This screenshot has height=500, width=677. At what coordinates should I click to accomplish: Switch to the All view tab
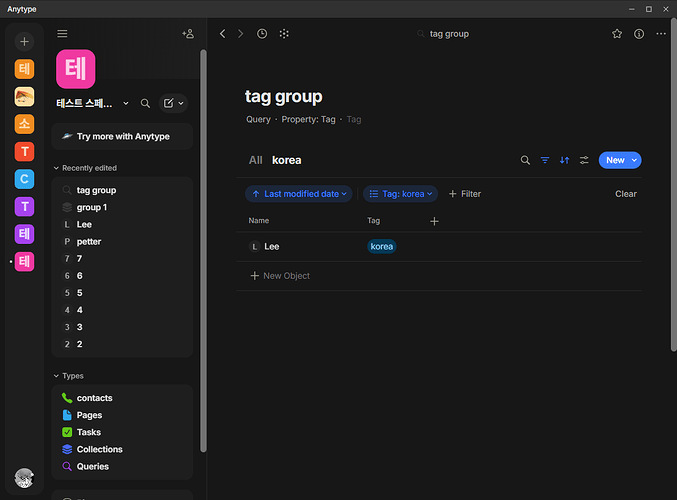pyautogui.click(x=256, y=160)
